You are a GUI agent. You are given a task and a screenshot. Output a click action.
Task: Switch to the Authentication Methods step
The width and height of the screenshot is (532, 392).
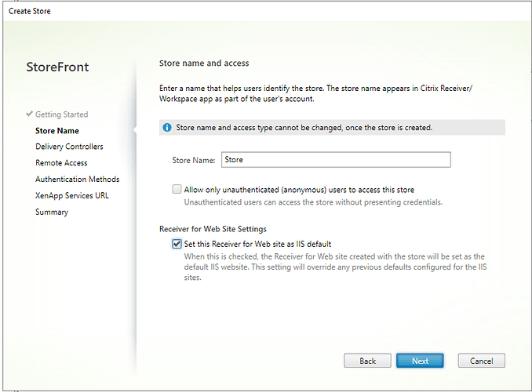click(x=77, y=180)
